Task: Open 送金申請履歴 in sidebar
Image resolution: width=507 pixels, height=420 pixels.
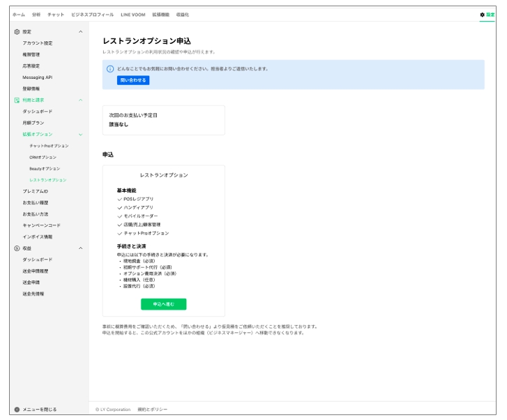Action: pyautogui.click(x=36, y=271)
